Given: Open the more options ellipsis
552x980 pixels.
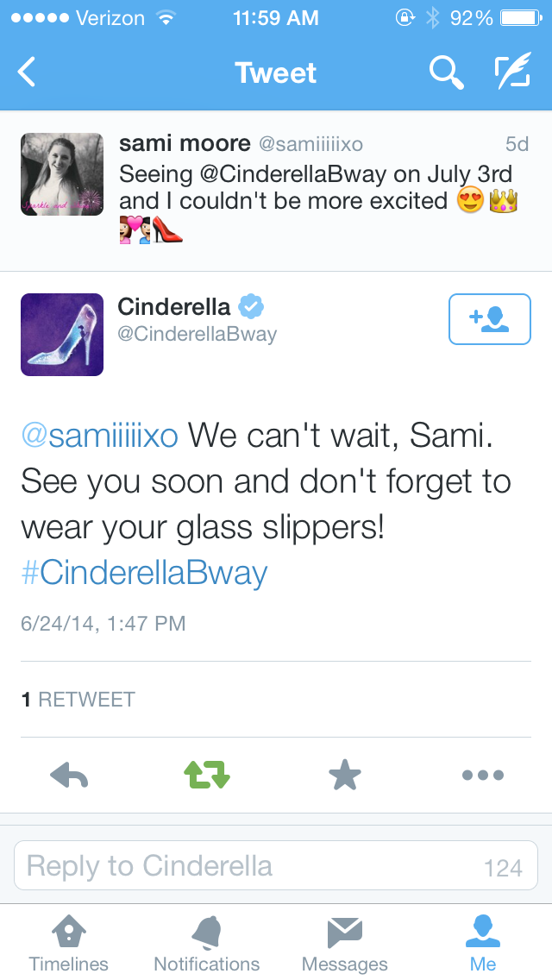Looking at the screenshot, I should 483,776.
